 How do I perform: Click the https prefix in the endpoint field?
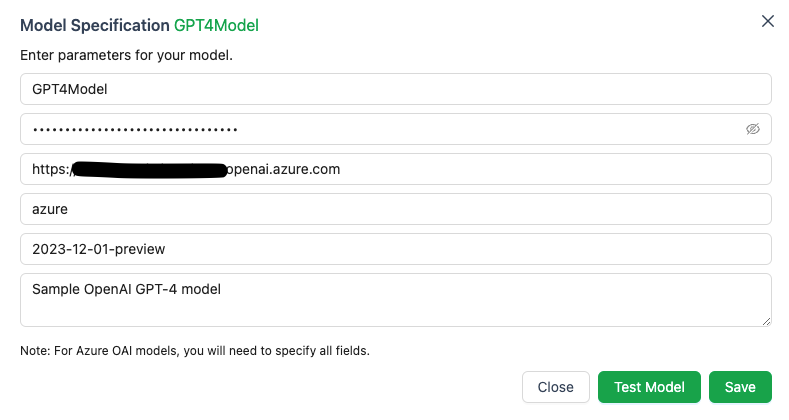(x=50, y=169)
